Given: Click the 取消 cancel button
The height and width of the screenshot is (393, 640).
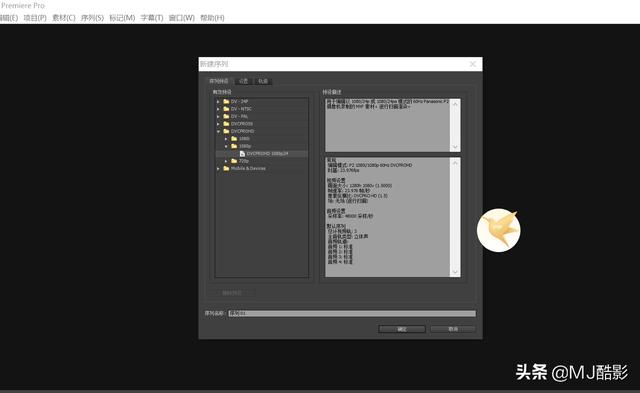Looking at the screenshot, I should coord(453,329).
